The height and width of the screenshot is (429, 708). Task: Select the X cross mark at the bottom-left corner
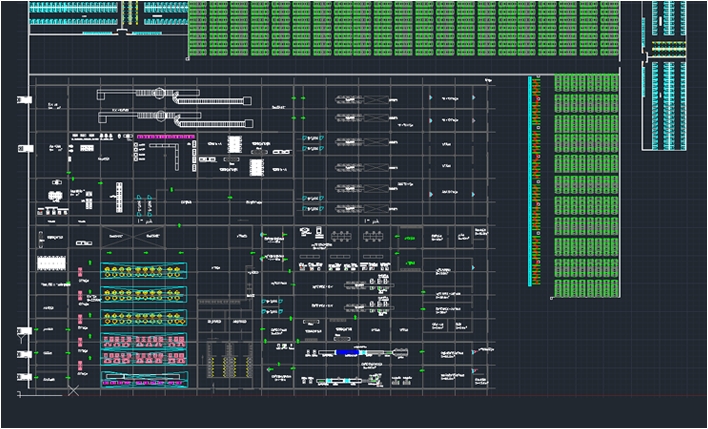[72, 391]
